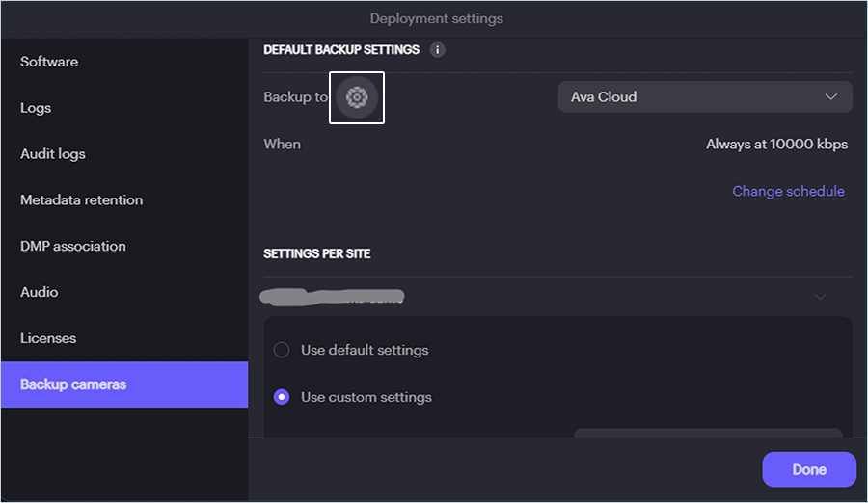Image resolution: width=868 pixels, height=503 pixels.
Task: Open Audit logs in the sidebar
Action: click(x=53, y=154)
